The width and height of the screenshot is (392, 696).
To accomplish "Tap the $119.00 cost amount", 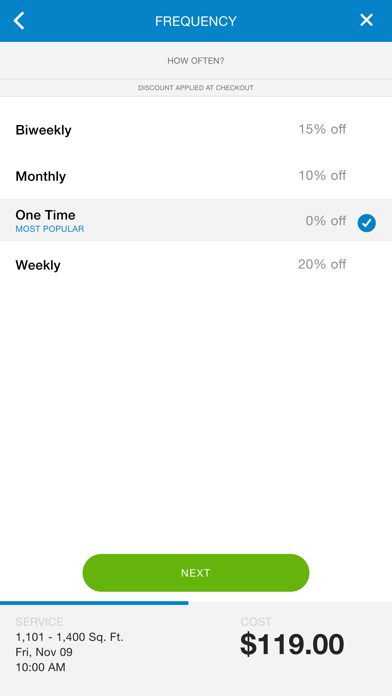I will click(292, 645).
